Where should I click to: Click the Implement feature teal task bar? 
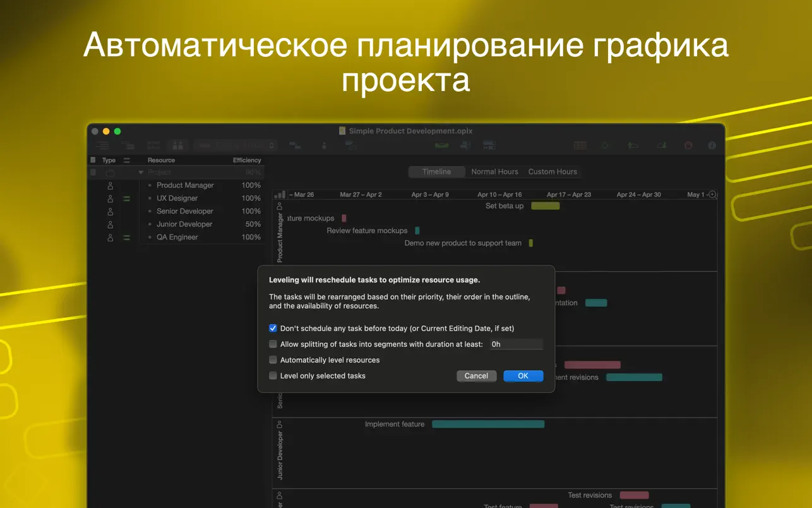click(x=487, y=425)
